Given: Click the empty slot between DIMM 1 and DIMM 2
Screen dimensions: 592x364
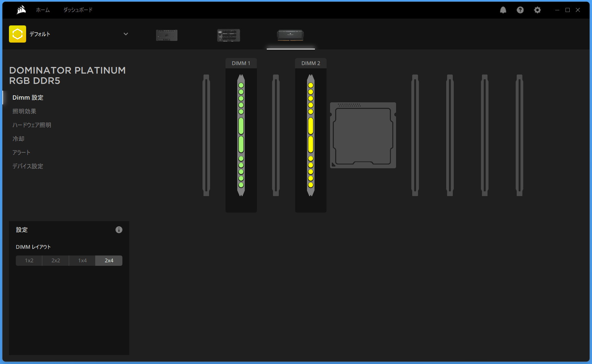Looking at the screenshot, I should (276, 135).
